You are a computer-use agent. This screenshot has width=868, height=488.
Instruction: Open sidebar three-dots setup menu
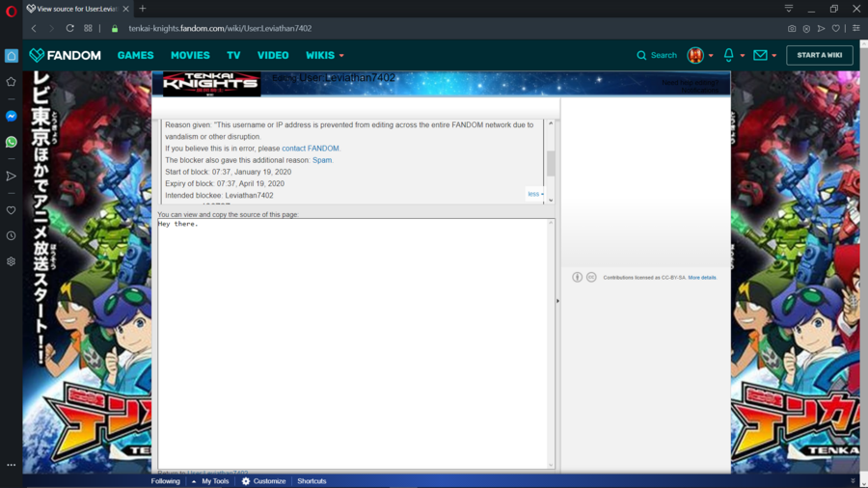pos(11,465)
